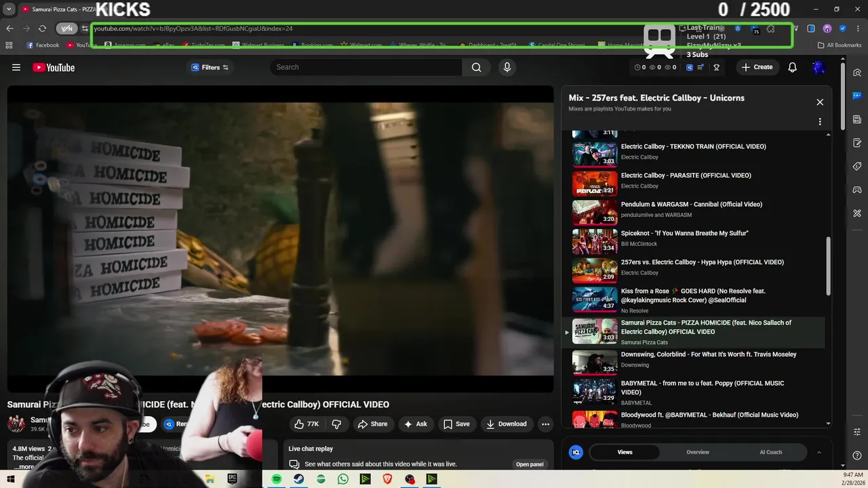The width and height of the screenshot is (868, 488).
Task: Click the vidIQ logo icon beside counters
Action: tap(690, 67)
